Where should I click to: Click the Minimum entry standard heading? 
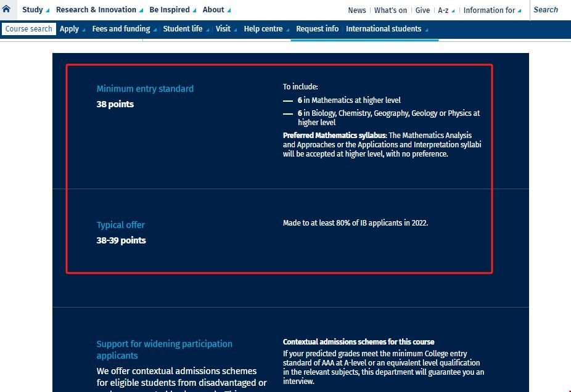(x=145, y=89)
